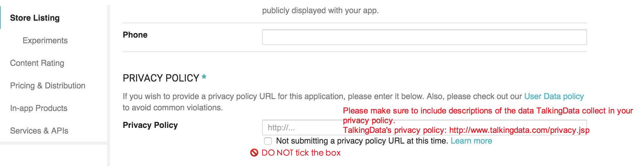The image size is (644, 168).
Task: Navigate to In-app Products
Action: pos(38,108)
